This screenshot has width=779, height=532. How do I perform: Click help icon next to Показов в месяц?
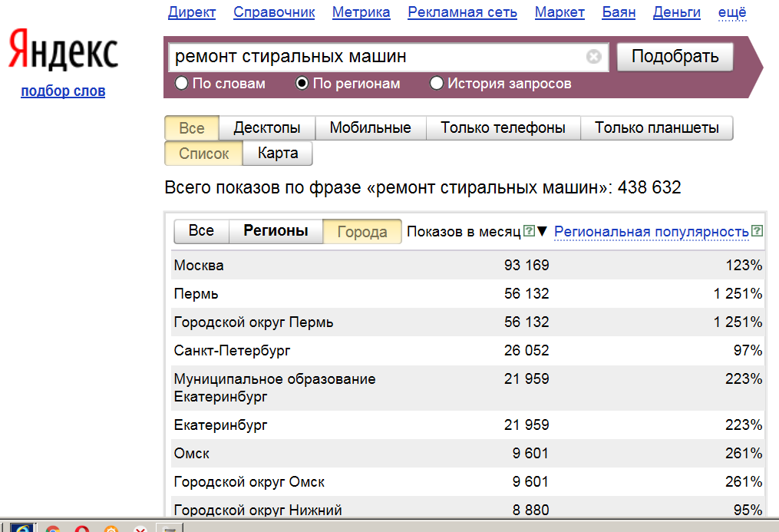(x=528, y=231)
